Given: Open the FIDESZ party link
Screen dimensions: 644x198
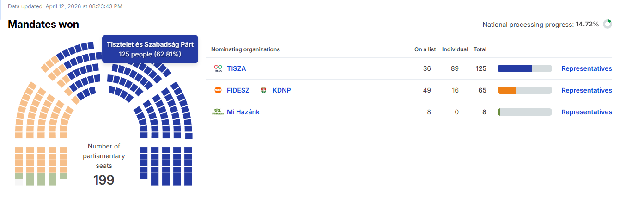Looking at the screenshot, I should tap(238, 90).
